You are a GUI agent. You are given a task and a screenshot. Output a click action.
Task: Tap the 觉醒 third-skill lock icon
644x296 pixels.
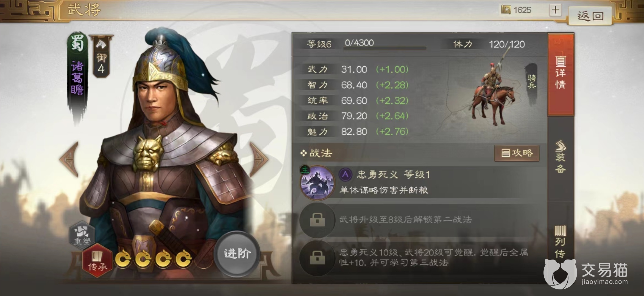click(x=317, y=258)
